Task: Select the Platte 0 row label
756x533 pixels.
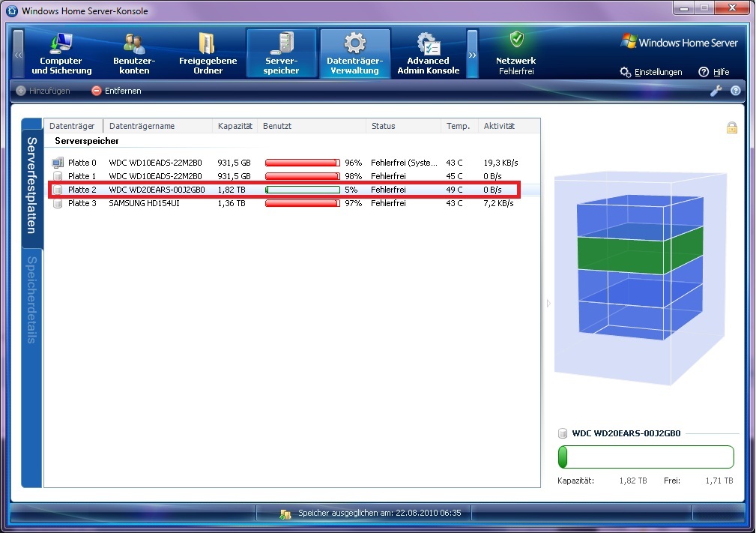Action: [82, 163]
